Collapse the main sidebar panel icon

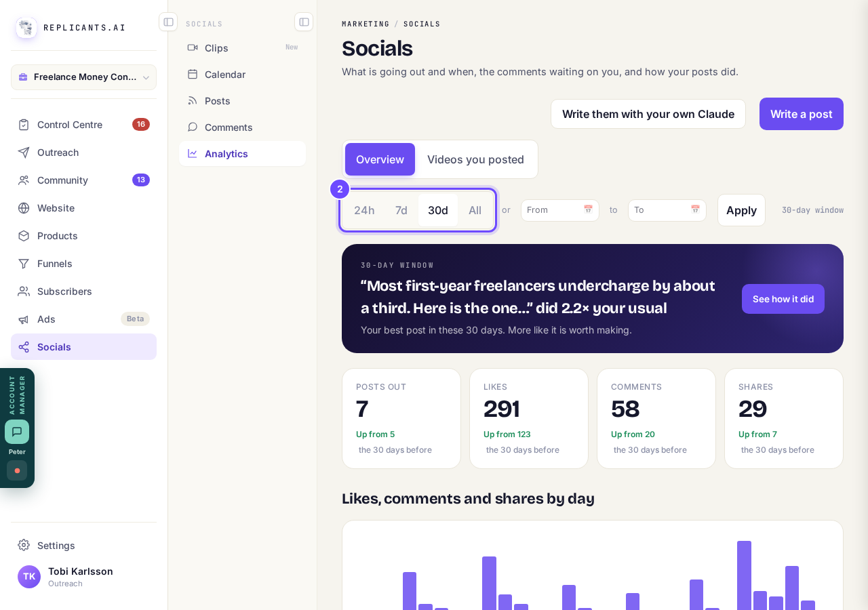click(x=168, y=22)
